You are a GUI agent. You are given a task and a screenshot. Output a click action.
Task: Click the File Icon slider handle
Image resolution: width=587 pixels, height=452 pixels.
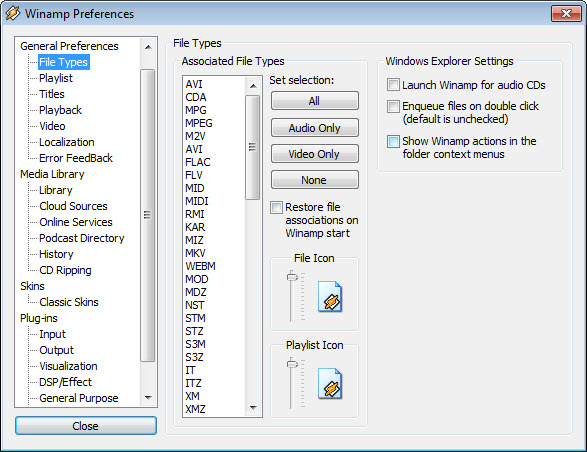[292, 277]
